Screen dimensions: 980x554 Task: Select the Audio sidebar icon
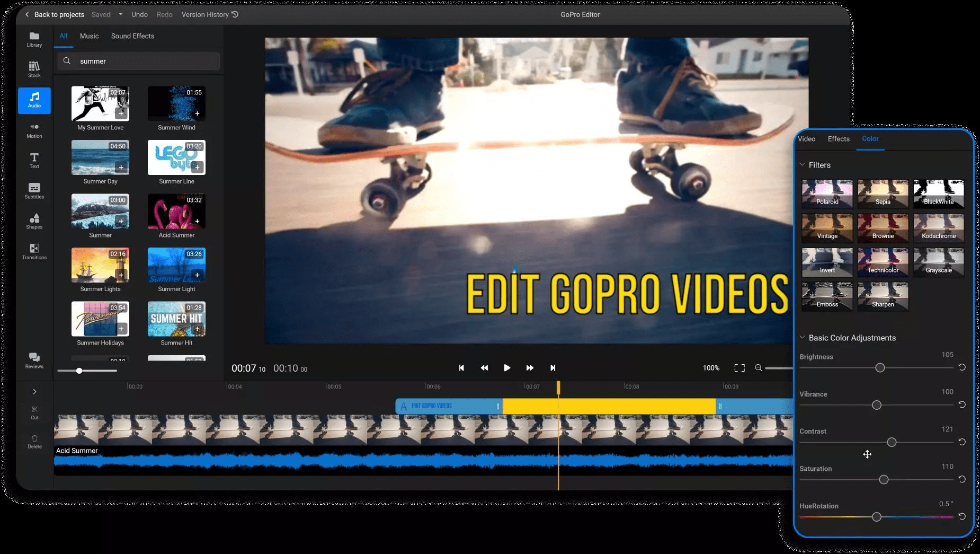coord(34,100)
